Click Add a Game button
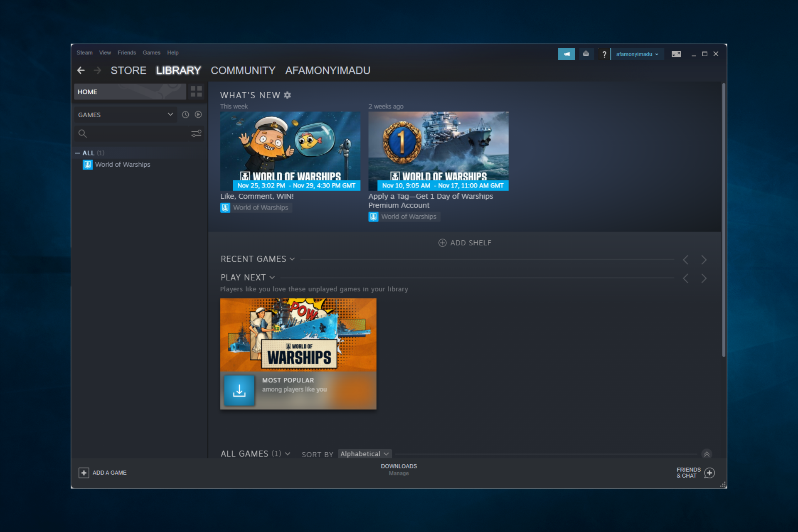The width and height of the screenshot is (798, 532). [x=103, y=473]
